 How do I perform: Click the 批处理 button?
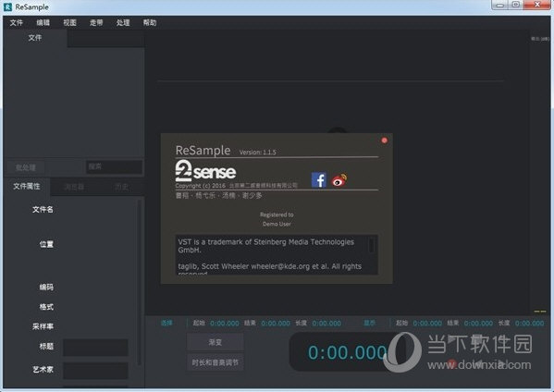pos(25,167)
